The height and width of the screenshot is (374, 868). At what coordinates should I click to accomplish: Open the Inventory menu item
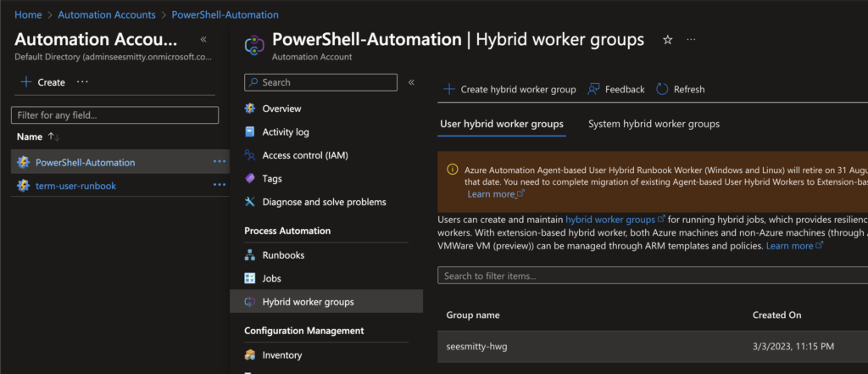[x=282, y=355]
